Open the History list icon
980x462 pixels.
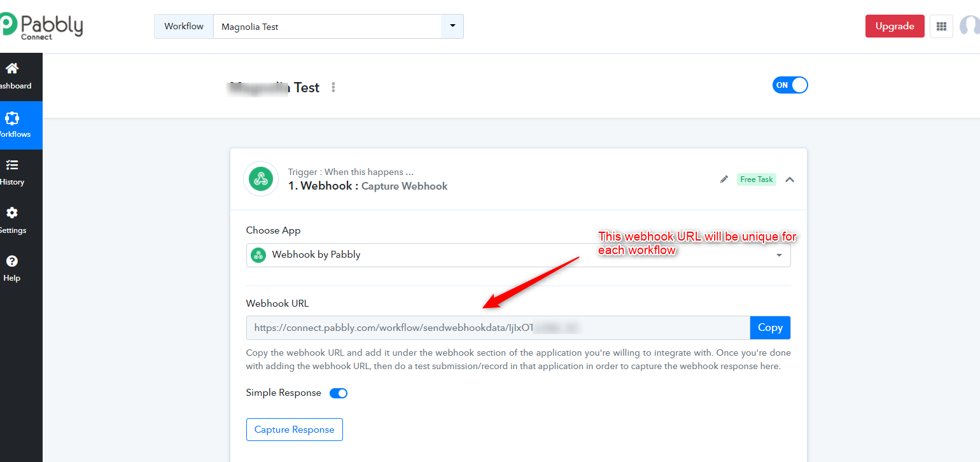[12, 165]
